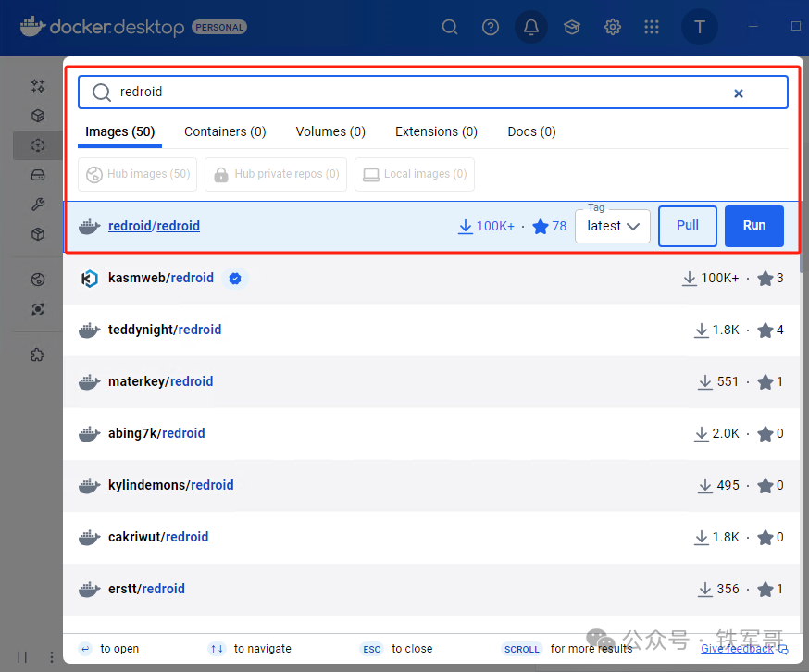Toggle the Hub private repos filter
Viewport: 809px width, 672px height.
point(275,174)
